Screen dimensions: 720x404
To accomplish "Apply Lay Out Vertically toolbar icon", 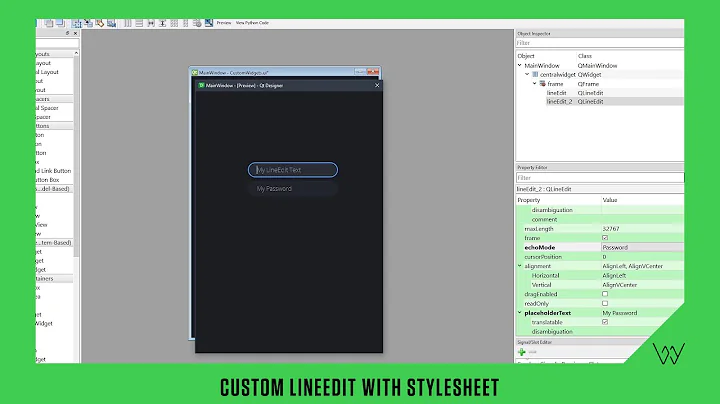I will (139, 23).
